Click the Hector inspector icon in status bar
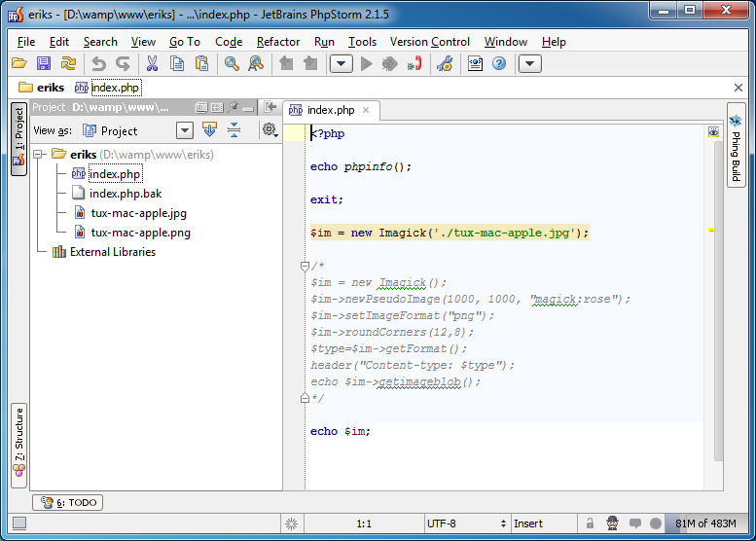 (x=612, y=523)
